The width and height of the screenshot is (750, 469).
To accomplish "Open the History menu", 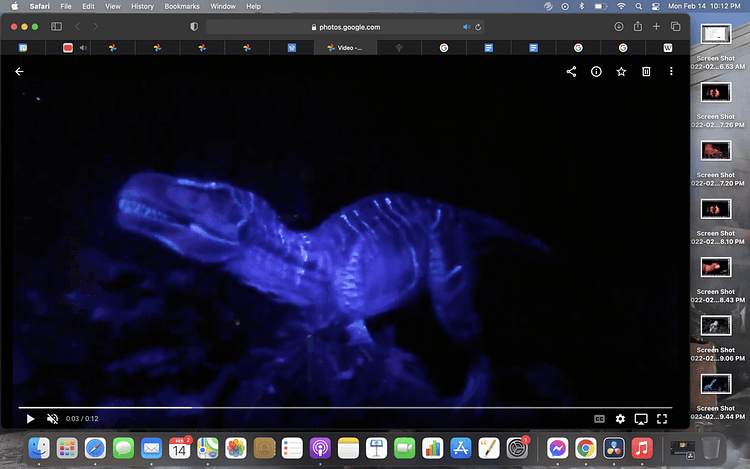I will (143, 6).
